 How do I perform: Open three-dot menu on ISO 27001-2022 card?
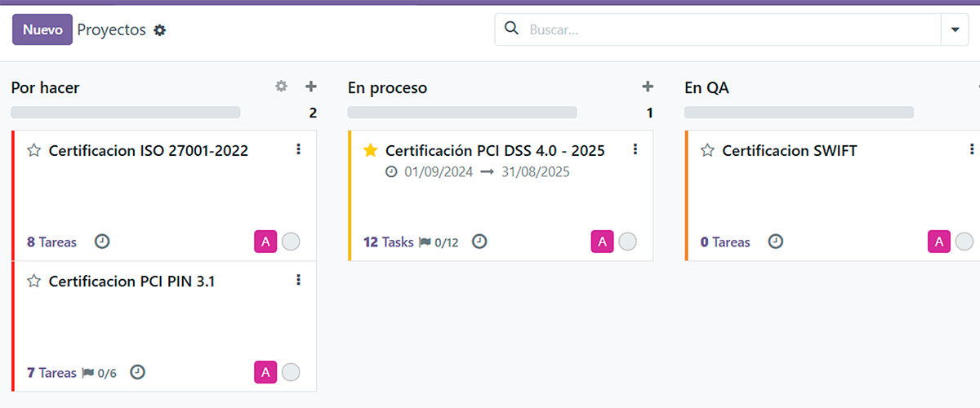tap(298, 149)
